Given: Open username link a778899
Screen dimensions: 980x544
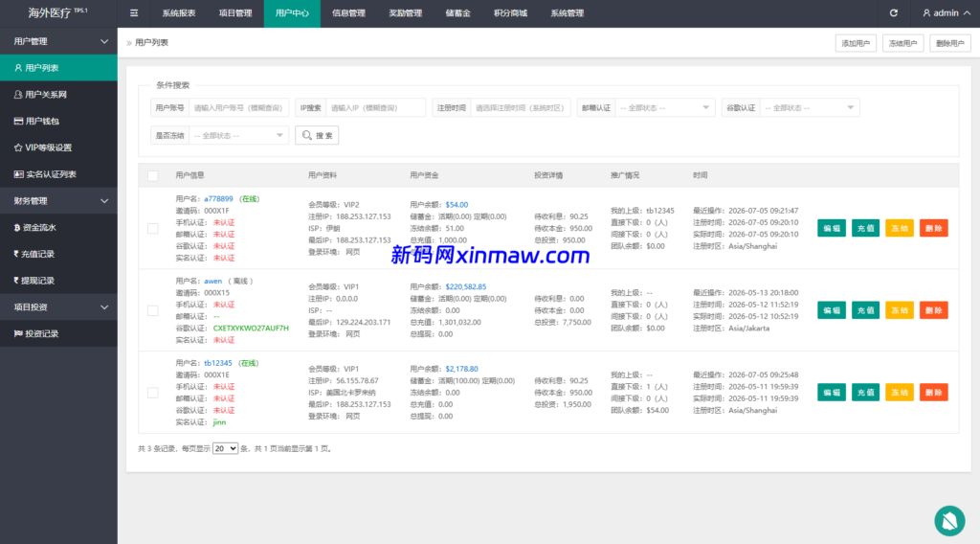Looking at the screenshot, I should pyautogui.click(x=218, y=199).
